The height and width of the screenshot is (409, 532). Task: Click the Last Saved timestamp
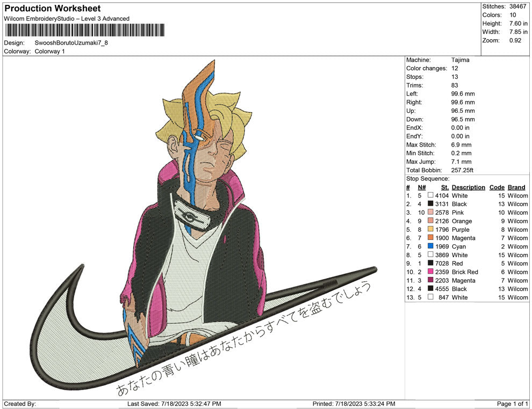[174, 404]
